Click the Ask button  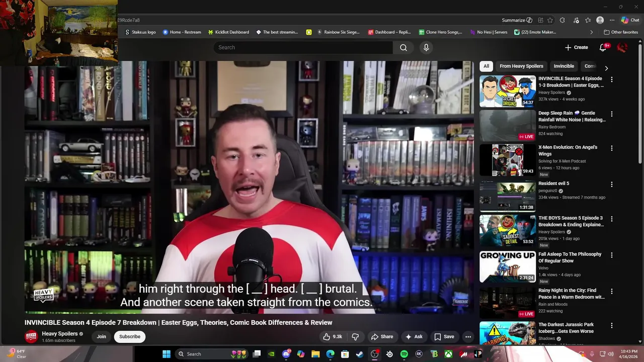tap(414, 337)
